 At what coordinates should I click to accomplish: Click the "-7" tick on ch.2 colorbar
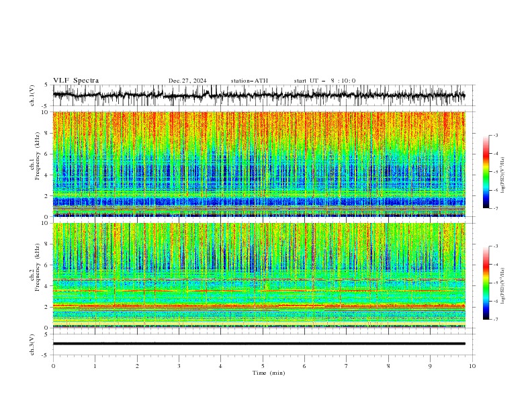[x=496, y=319]
